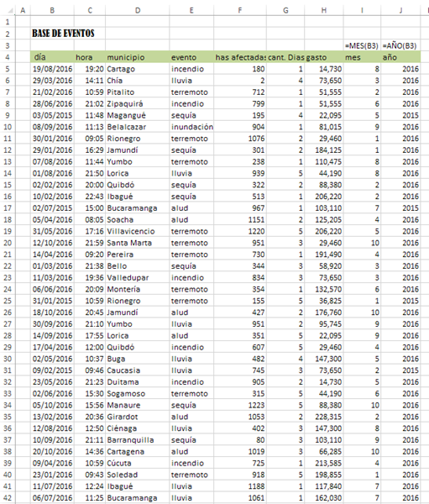Select the gasto value 228,315
429x504 pixels.
324,417
